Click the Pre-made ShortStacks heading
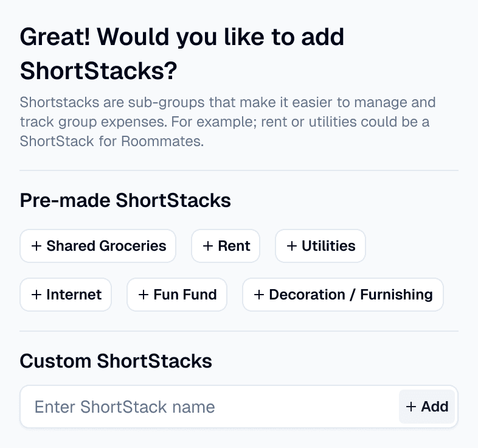 (x=125, y=200)
